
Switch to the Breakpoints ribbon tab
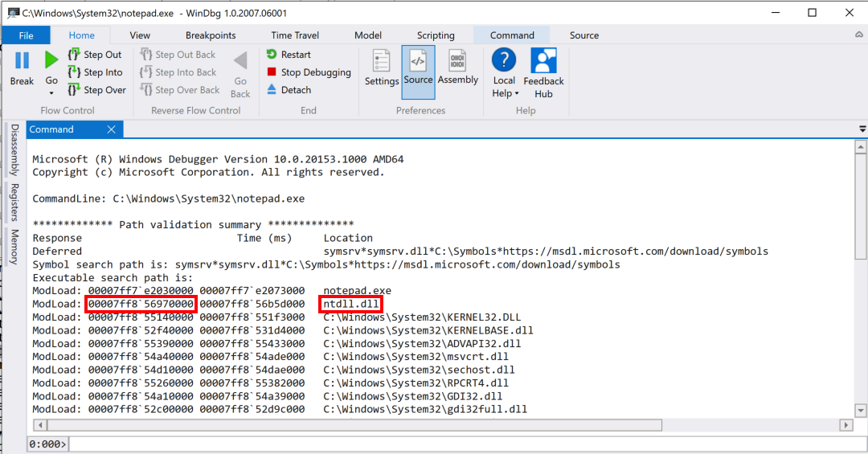click(x=211, y=35)
